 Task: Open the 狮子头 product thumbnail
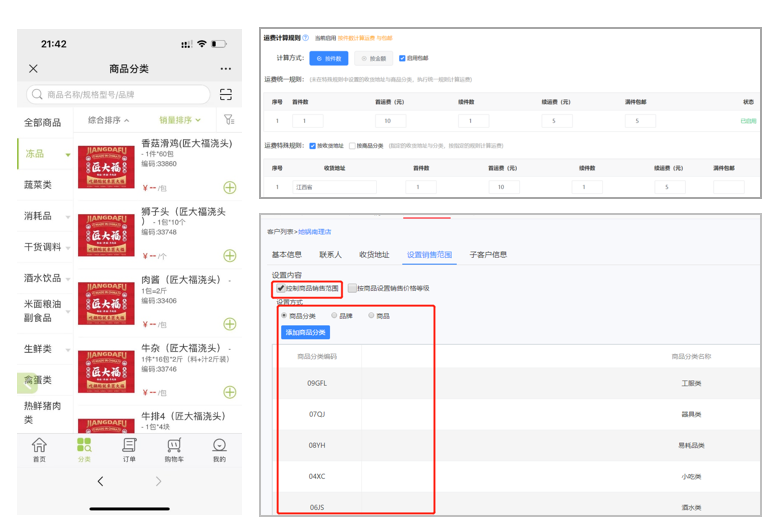click(106, 235)
